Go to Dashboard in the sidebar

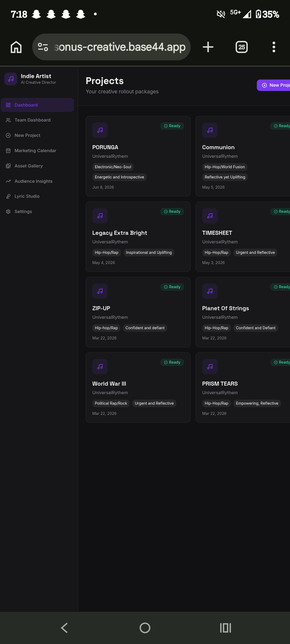[x=37, y=105]
